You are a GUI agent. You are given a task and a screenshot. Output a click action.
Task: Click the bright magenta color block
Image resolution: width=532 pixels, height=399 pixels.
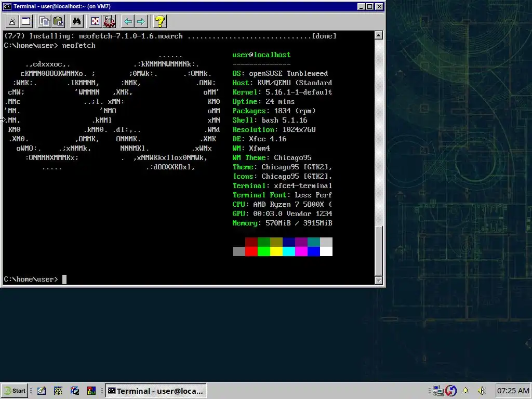click(301, 251)
